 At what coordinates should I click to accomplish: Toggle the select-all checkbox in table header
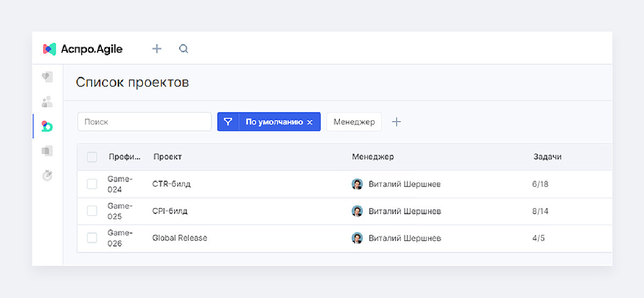pyautogui.click(x=92, y=157)
